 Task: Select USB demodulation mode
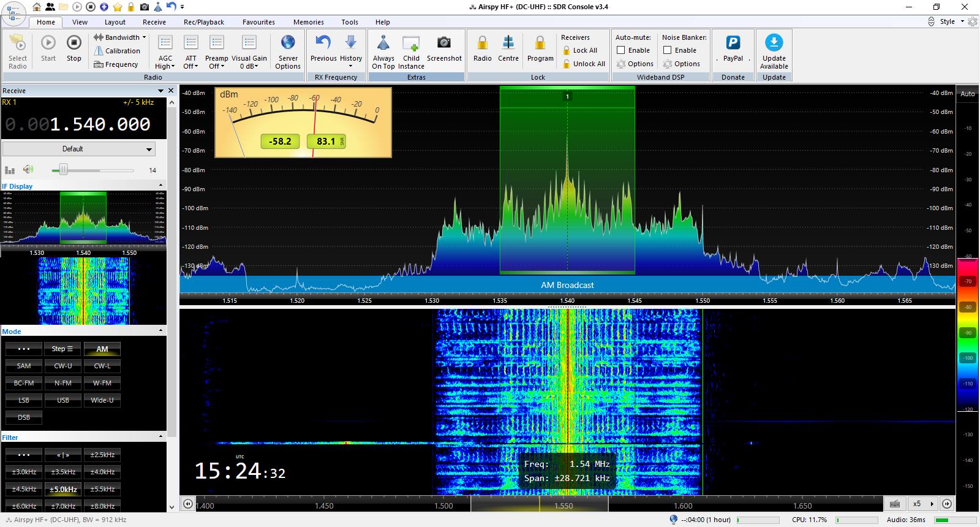pyautogui.click(x=63, y=400)
